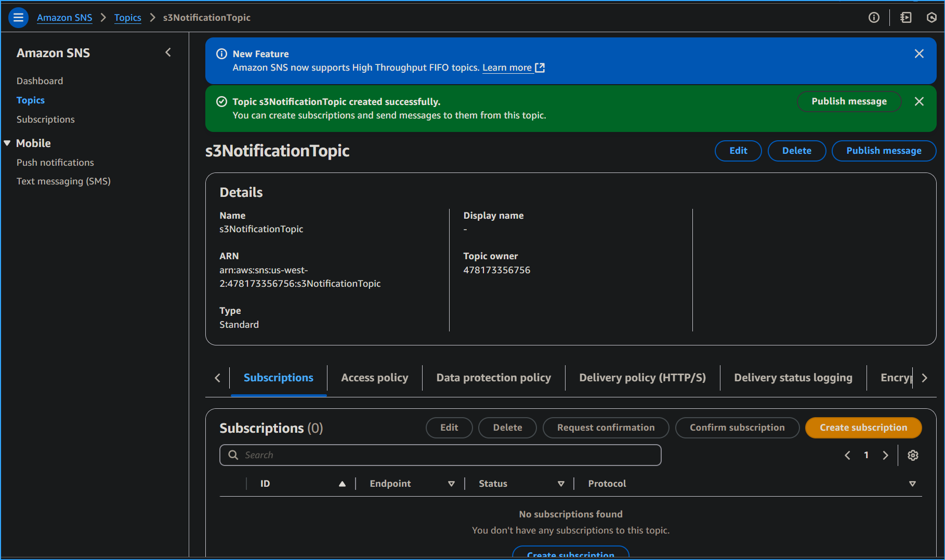Click the info icon in top bar

pyautogui.click(x=874, y=18)
